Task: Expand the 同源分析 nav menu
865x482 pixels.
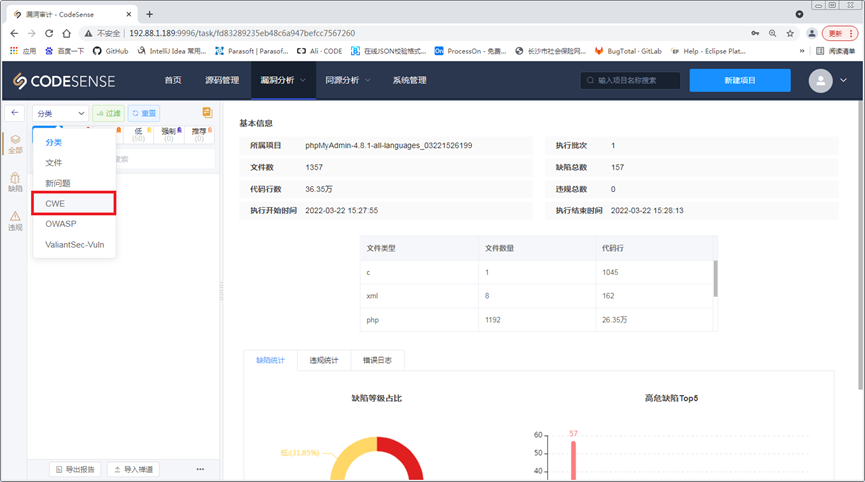Action: click(x=348, y=81)
